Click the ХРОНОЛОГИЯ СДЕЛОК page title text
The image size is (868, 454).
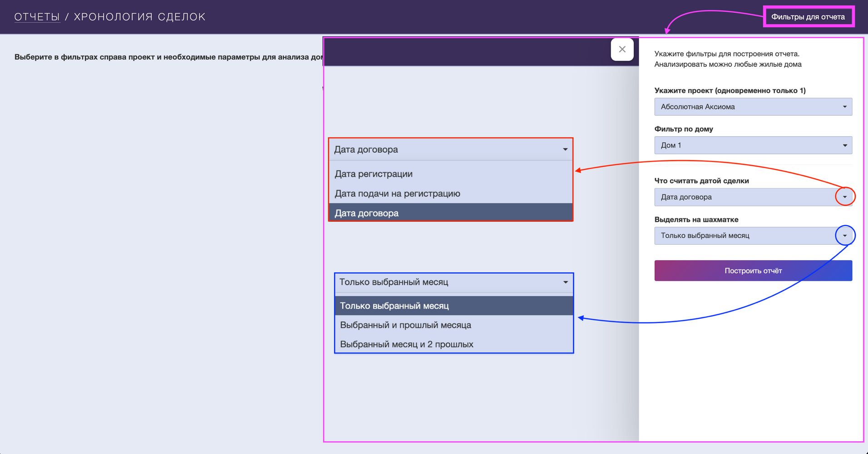click(x=140, y=17)
